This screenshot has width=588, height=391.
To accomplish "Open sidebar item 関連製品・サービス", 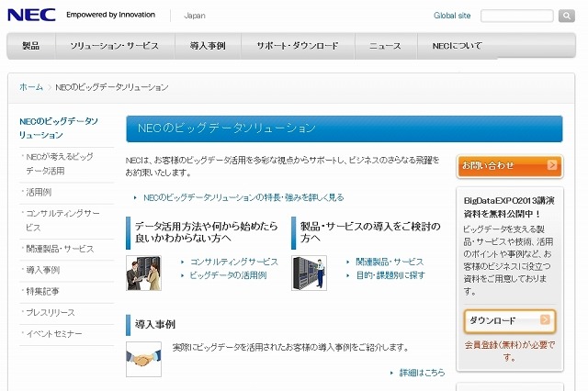I will point(60,249).
